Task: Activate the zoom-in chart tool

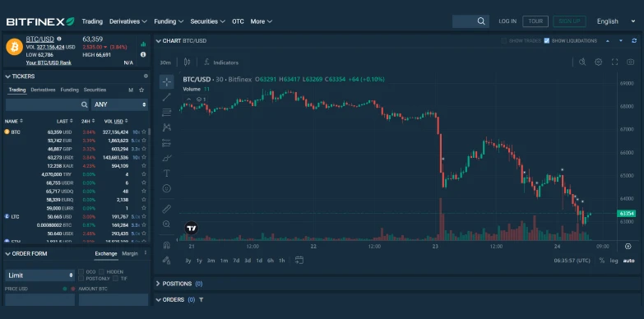Action: [166, 224]
